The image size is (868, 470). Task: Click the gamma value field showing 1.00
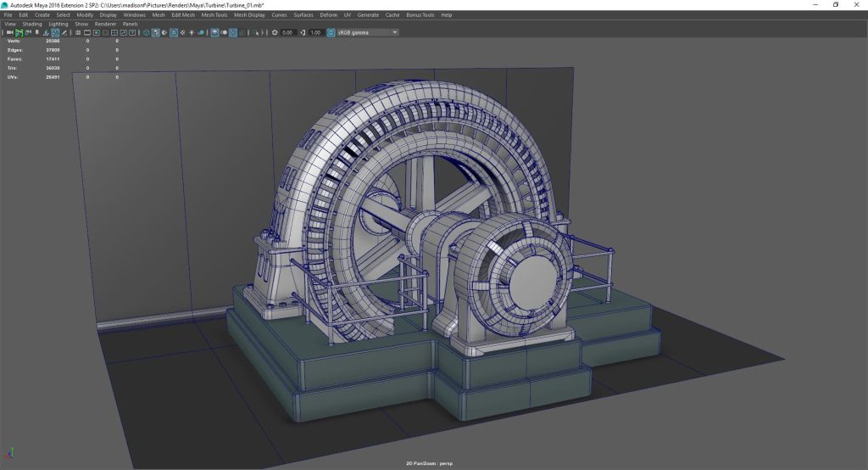(x=315, y=32)
